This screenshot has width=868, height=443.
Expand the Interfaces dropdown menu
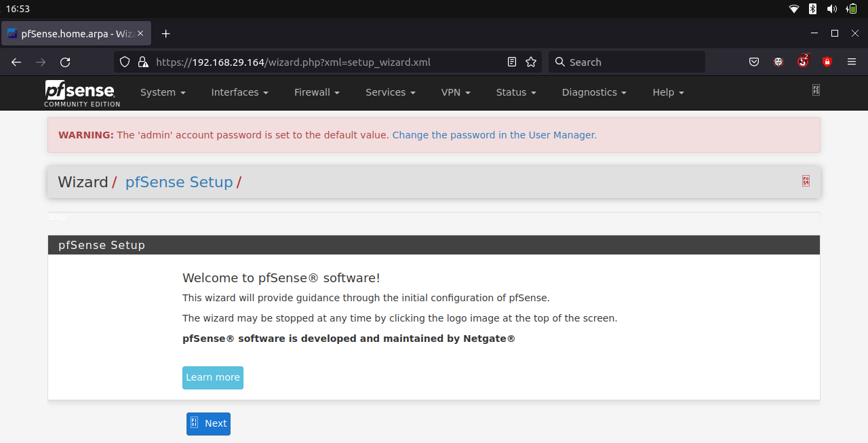[239, 92]
